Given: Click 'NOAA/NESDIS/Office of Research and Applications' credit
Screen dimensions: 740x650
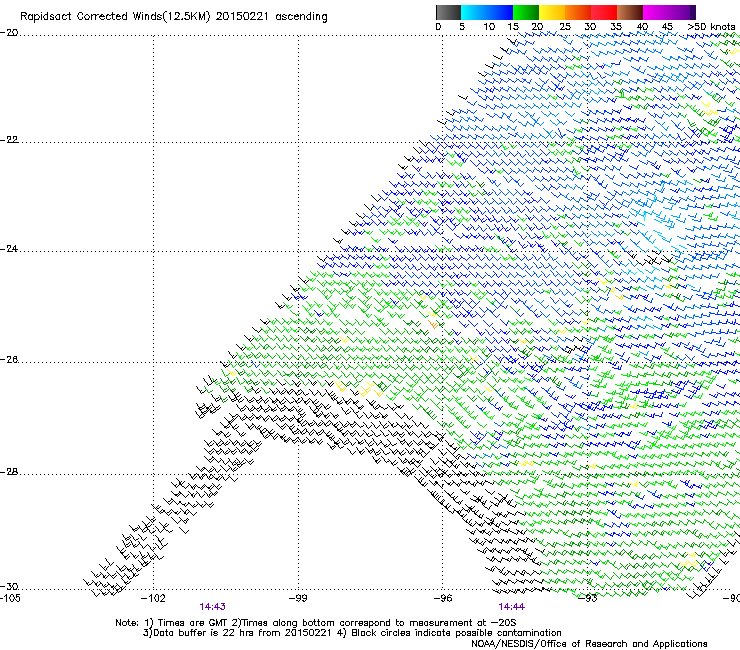Looking at the screenshot, I should tap(589, 644).
